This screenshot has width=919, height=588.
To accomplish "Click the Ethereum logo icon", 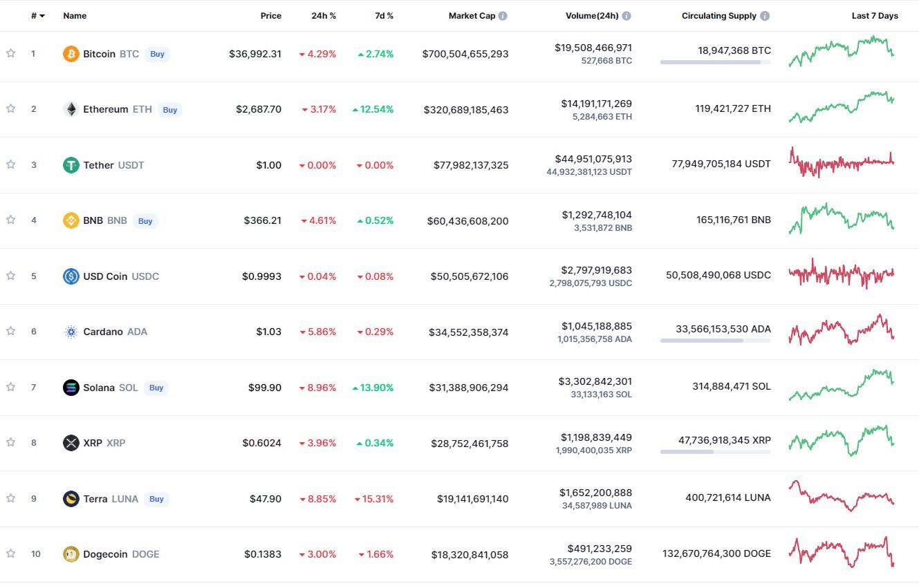I will click(71, 109).
